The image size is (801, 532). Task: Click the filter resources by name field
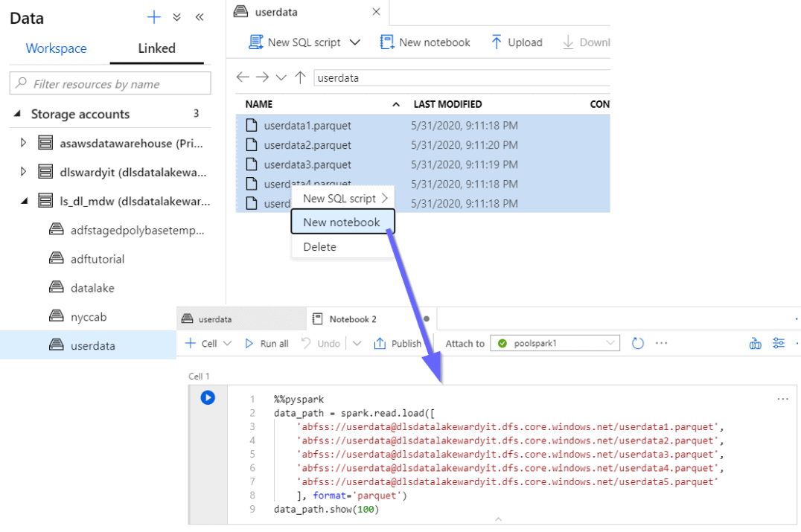(x=109, y=83)
